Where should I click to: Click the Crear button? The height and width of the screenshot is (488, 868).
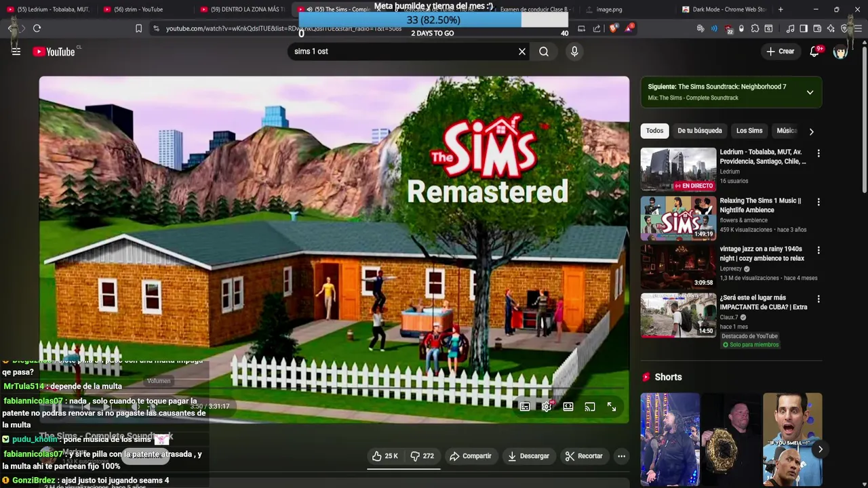[x=780, y=52]
